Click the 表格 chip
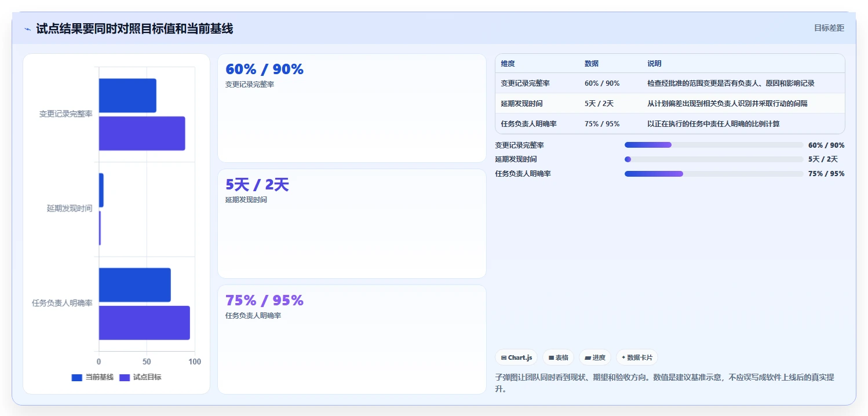Image resolution: width=868 pixels, height=416 pixels. pos(559,357)
